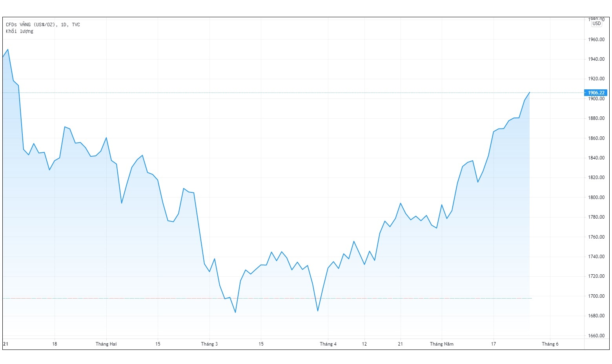Select the Khối lượng volume indicator label
612x364 pixels.
[20, 31]
